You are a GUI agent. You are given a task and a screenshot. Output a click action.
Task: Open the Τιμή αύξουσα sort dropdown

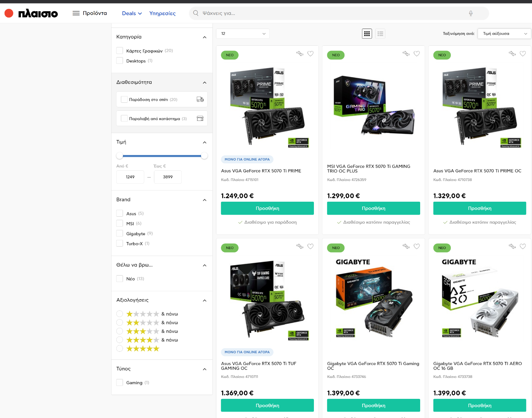click(504, 33)
